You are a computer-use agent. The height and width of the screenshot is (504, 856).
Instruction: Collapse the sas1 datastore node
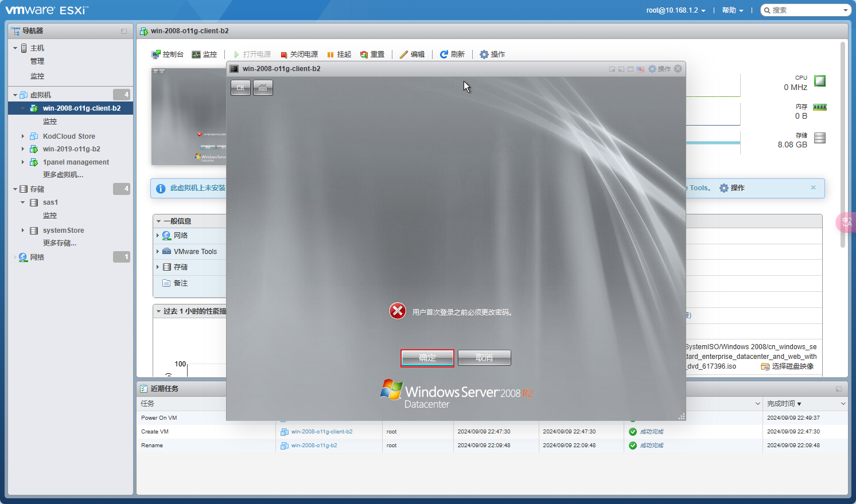[x=23, y=202]
